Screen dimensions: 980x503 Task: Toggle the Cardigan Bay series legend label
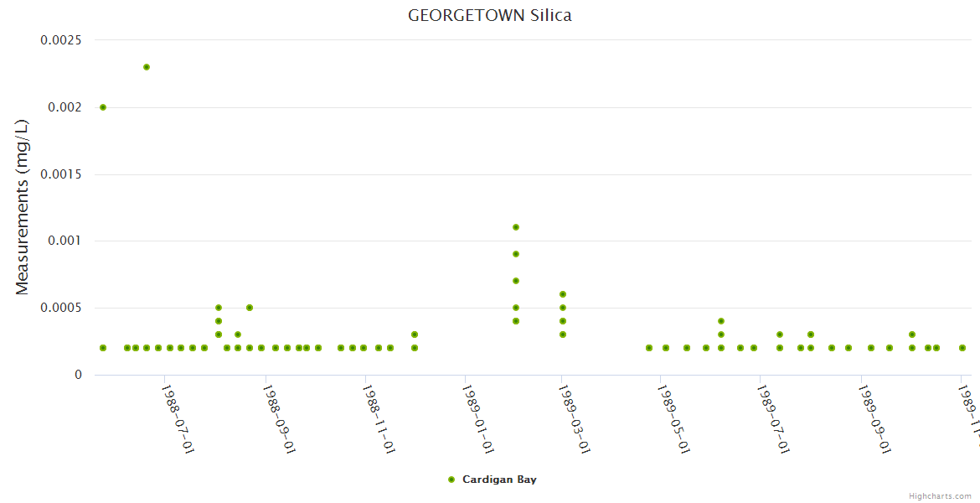(x=499, y=480)
